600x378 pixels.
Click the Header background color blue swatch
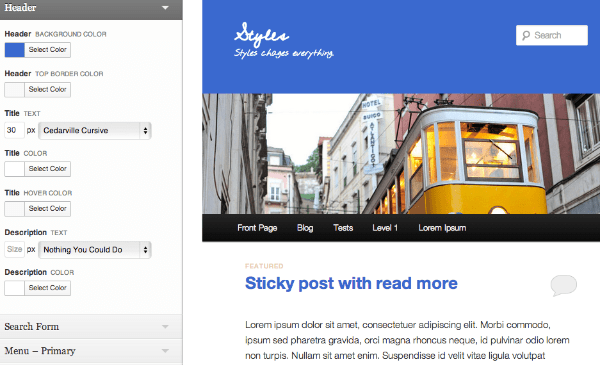point(15,50)
